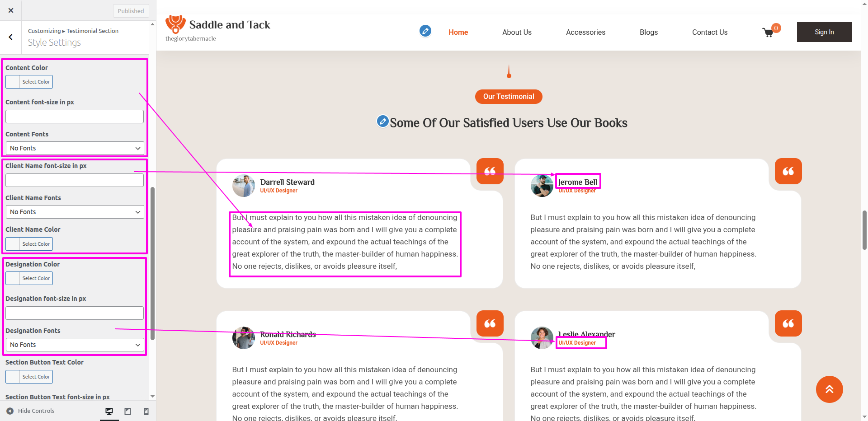
Task: Open the Content Fonts dropdown
Action: [x=75, y=148]
